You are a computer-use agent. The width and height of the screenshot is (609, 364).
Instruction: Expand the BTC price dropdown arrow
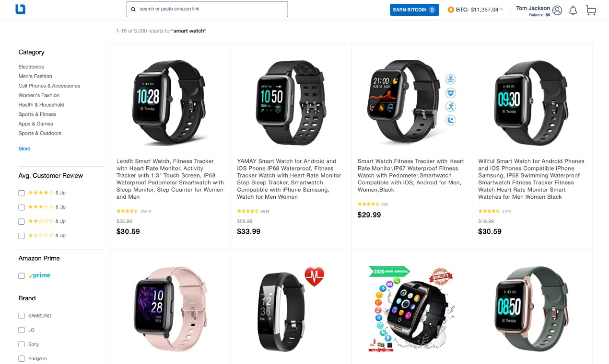pos(502,9)
